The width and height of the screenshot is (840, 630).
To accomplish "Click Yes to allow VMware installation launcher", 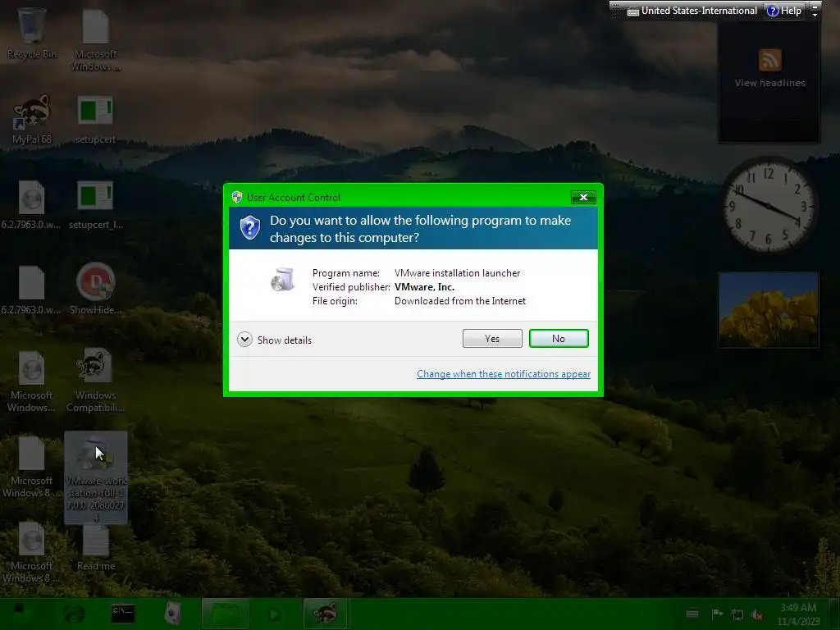I will (492, 339).
